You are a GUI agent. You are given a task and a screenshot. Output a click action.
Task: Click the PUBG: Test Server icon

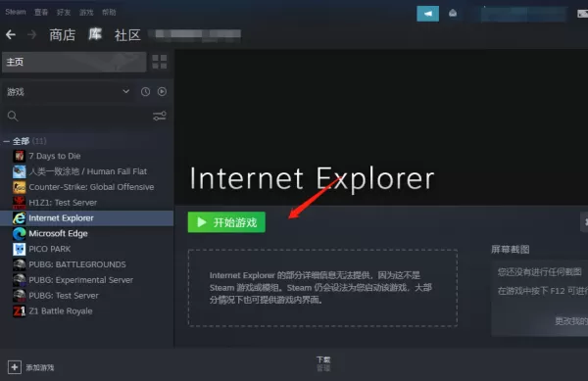coord(20,296)
